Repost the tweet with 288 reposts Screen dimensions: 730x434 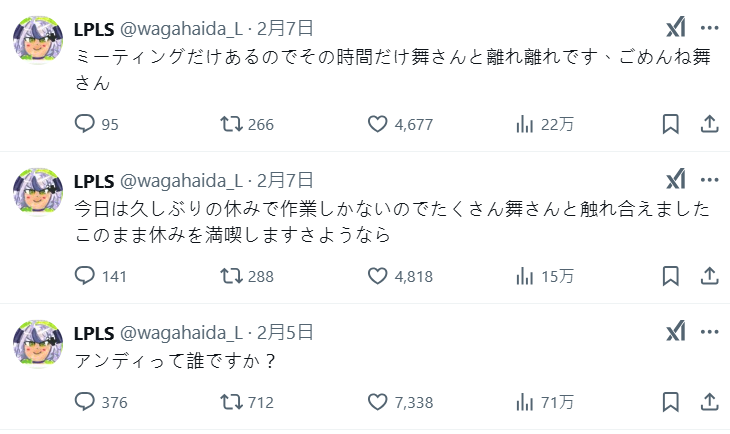click(x=230, y=276)
